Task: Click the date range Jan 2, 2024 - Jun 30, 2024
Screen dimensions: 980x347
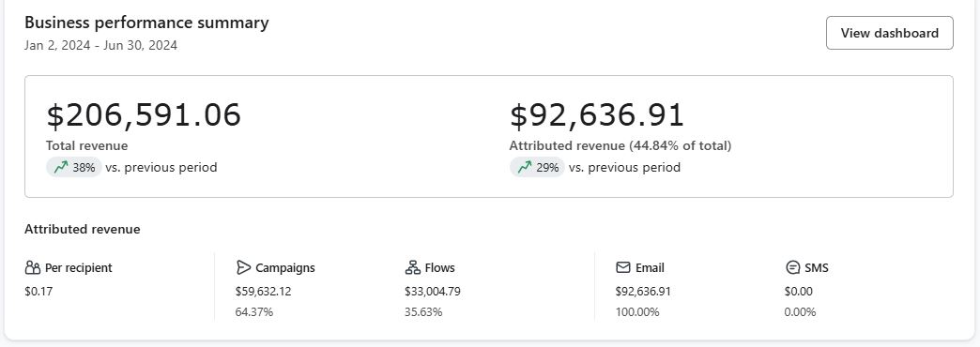Action: click(101, 46)
